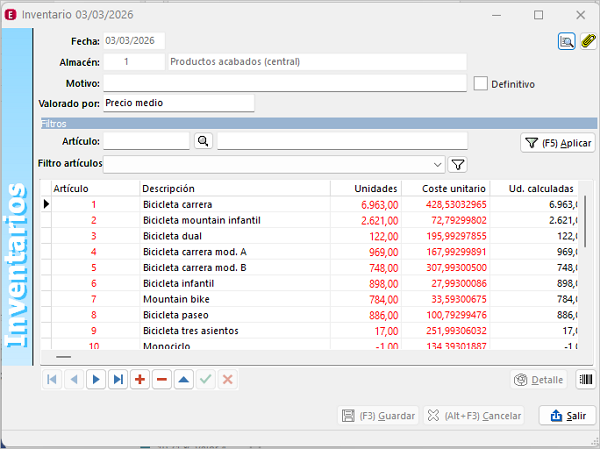Expand the Filtro artículos dropdown

point(437,165)
